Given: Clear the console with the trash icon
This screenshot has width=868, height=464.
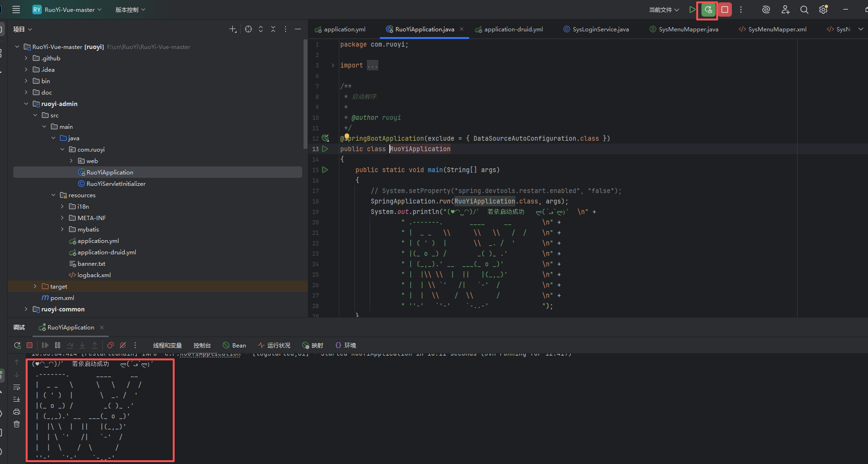Looking at the screenshot, I should click(x=17, y=424).
